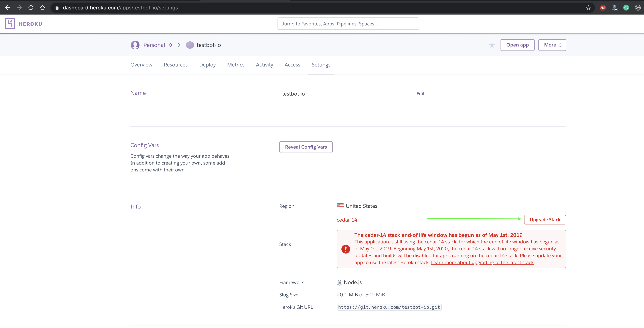
Task: Select the Heroku Git URL field
Action: [389, 307]
